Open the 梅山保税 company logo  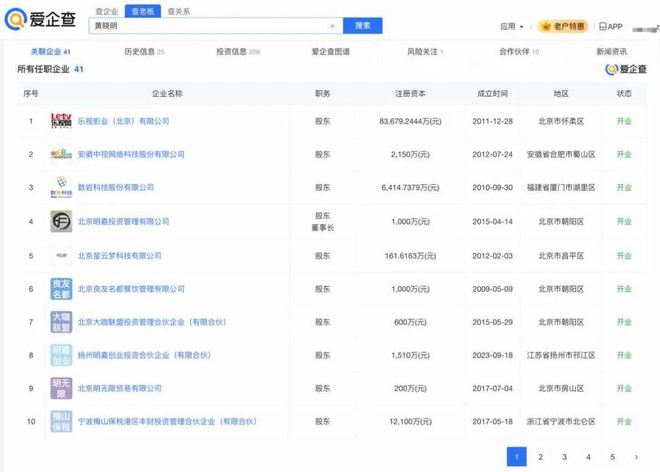pyautogui.click(x=61, y=421)
